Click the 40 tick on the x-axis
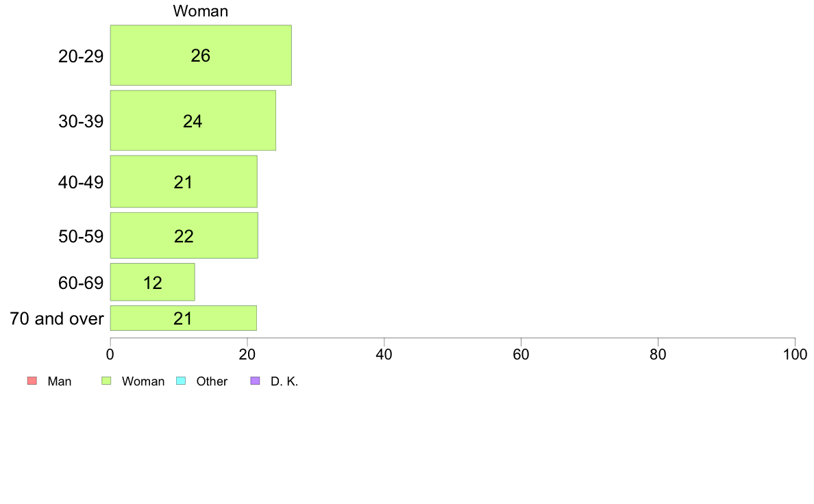The width and height of the screenshot is (814, 504). click(384, 355)
